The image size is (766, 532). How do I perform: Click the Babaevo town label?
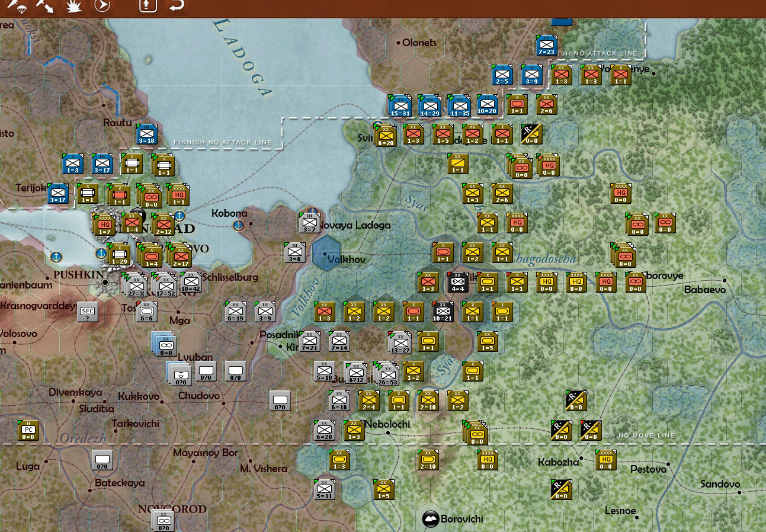pyautogui.click(x=704, y=290)
